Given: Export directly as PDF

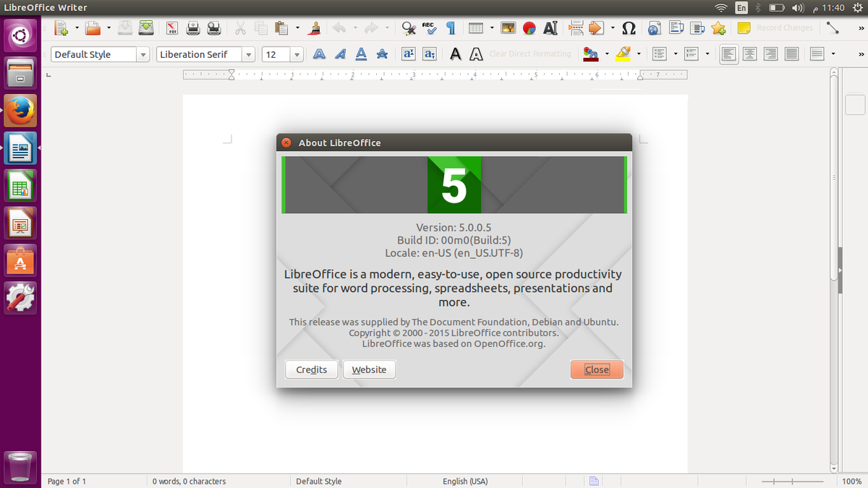Looking at the screenshot, I should (x=172, y=28).
